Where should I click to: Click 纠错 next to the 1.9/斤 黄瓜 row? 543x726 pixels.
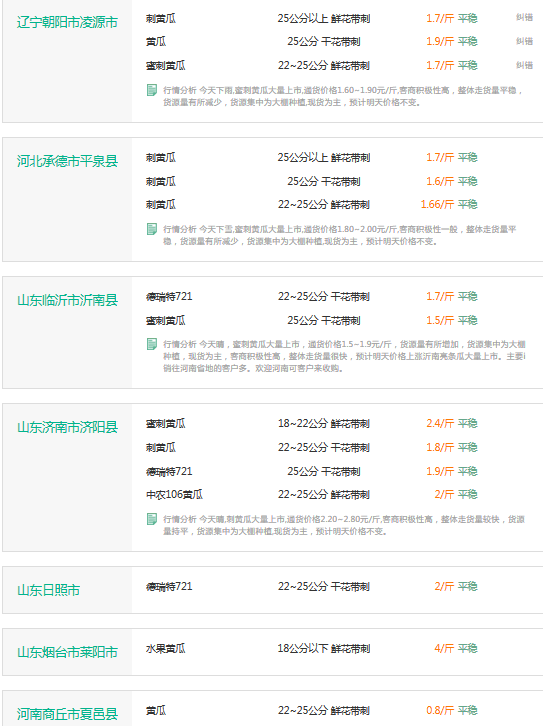[524, 41]
